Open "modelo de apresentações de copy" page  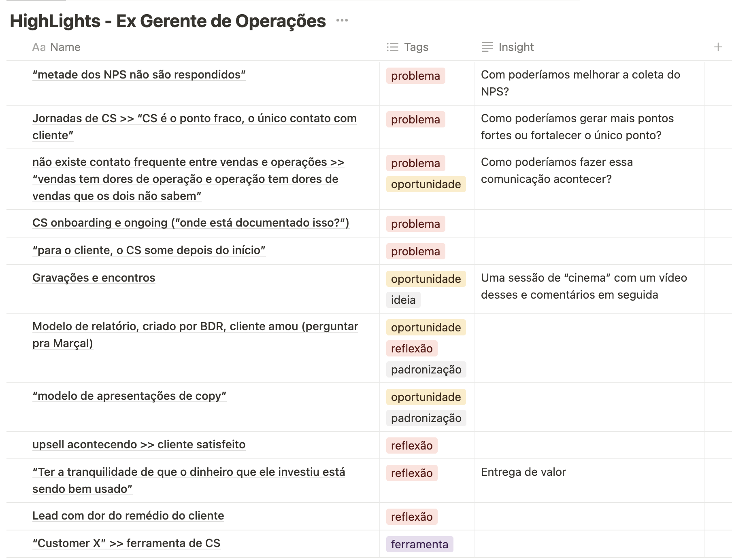click(129, 396)
